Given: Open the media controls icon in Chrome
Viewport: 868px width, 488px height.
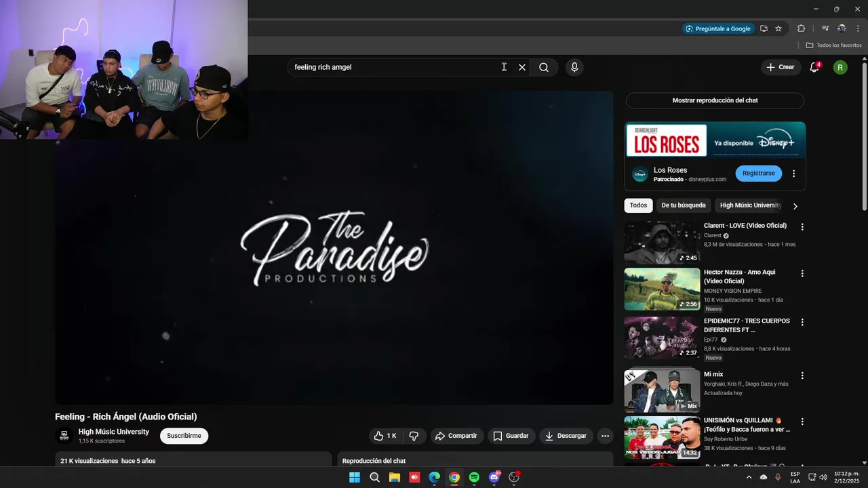Looking at the screenshot, I should click(x=825, y=28).
